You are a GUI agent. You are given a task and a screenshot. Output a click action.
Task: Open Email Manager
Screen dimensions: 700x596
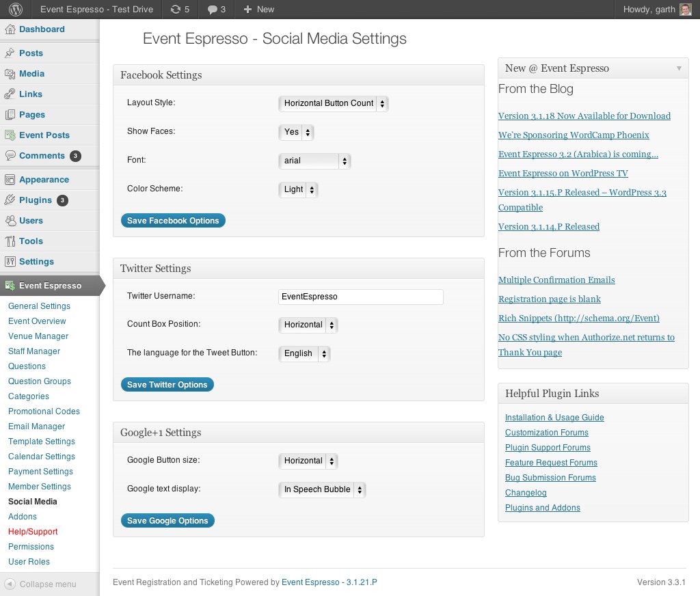37,426
